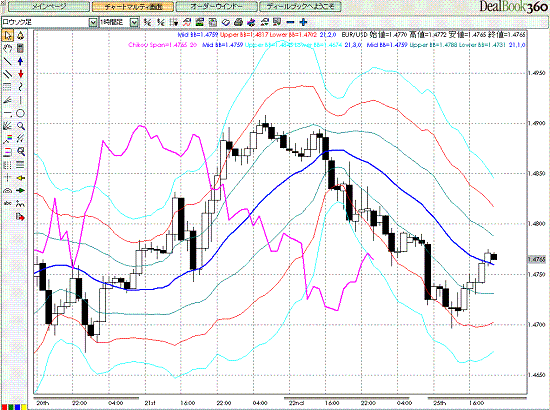The height and width of the screenshot is (410, 550).
Task: Select the arrow pointer tool
Action: point(8,35)
